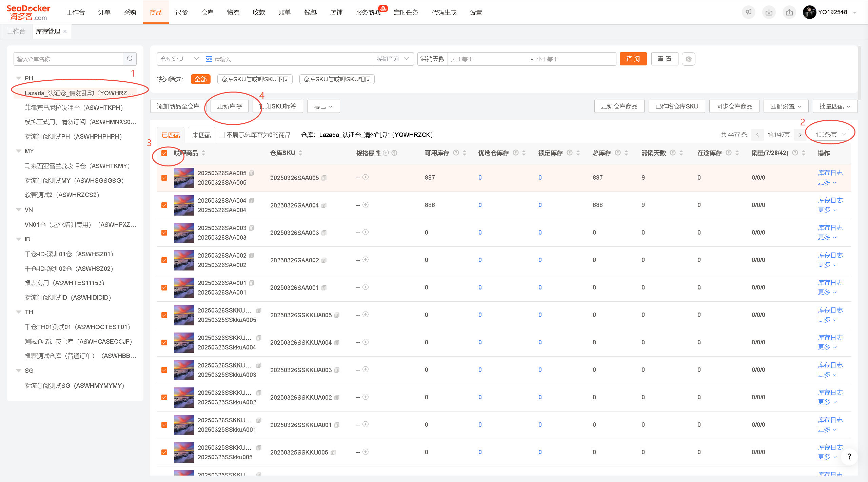Open the 匹配设置 dropdown

(x=786, y=106)
